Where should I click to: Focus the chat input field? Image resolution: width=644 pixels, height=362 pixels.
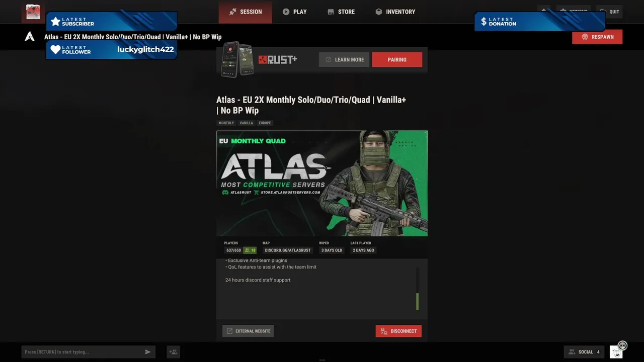point(88,352)
